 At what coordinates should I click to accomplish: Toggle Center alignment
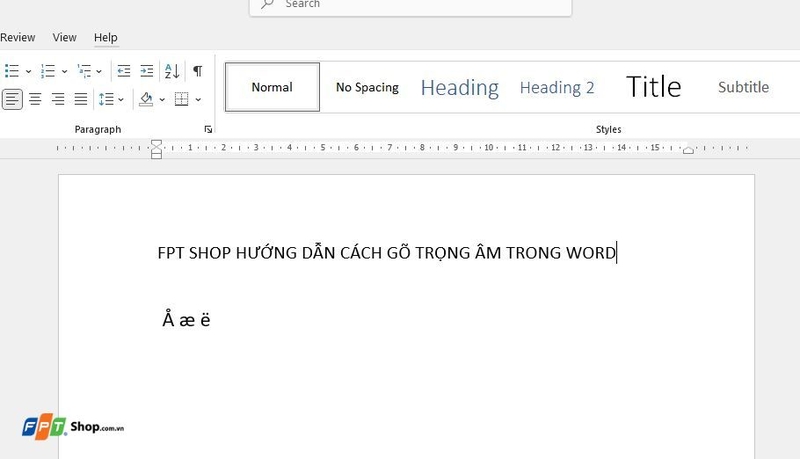(35, 99)
